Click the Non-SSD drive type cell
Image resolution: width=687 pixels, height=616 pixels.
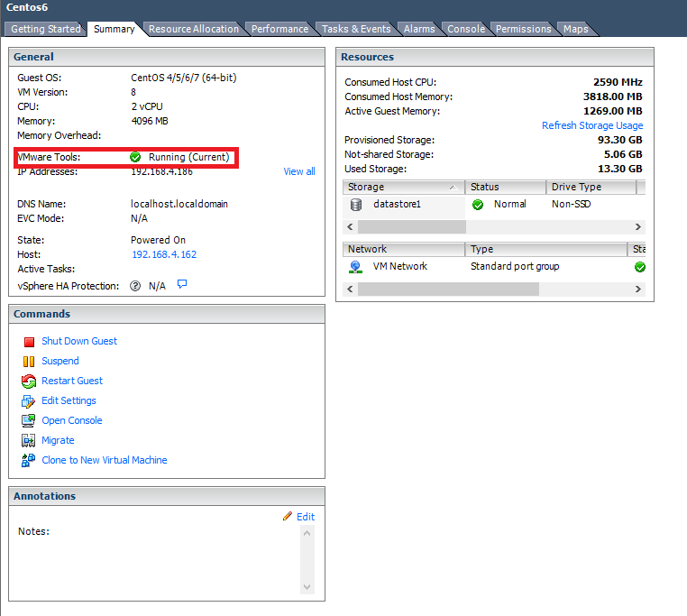pyautogui.click(x=572, y=204)
